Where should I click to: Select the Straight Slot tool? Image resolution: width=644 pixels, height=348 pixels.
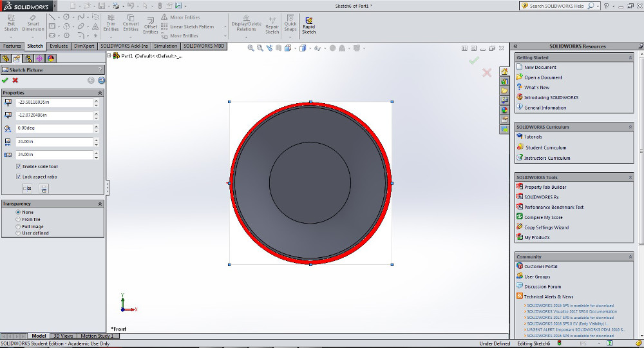52,35
